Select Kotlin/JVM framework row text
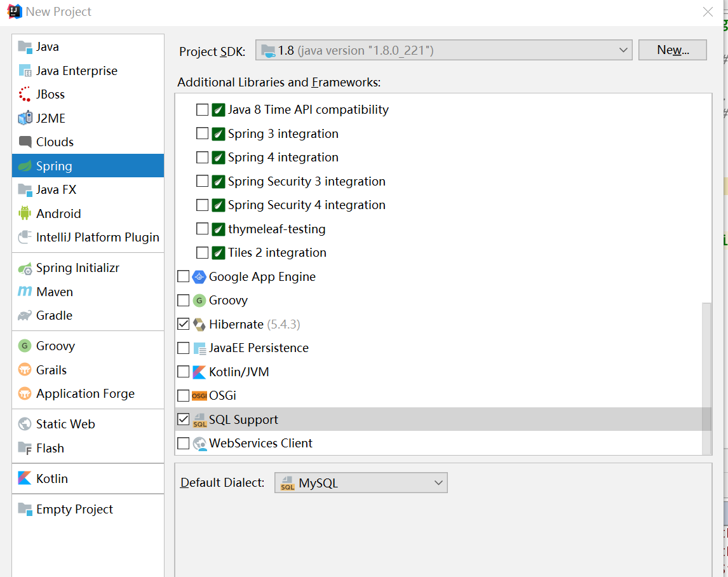This screenshot has height=577, width=728. coord(239,372)
